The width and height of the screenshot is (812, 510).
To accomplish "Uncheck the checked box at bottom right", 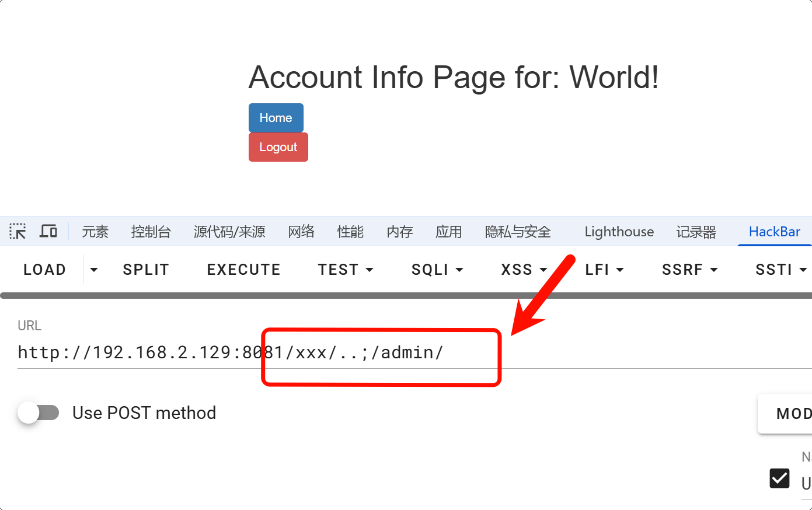I will [x=779, y=478].
